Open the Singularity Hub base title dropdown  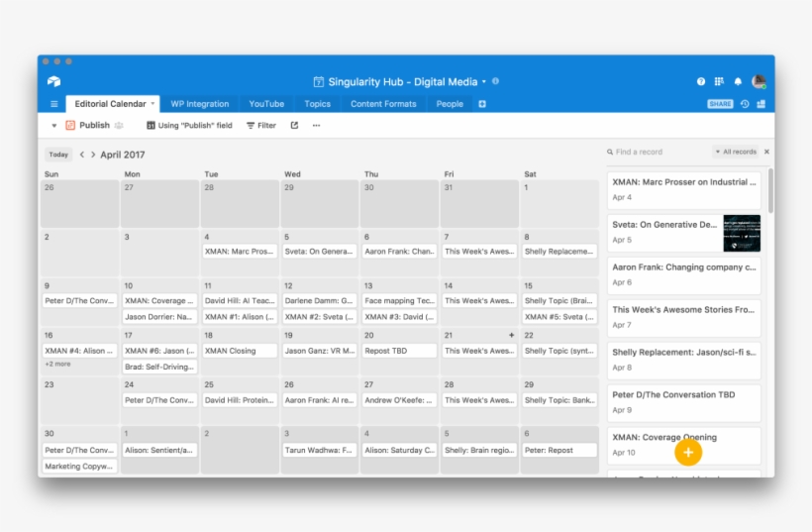point(484,82)
